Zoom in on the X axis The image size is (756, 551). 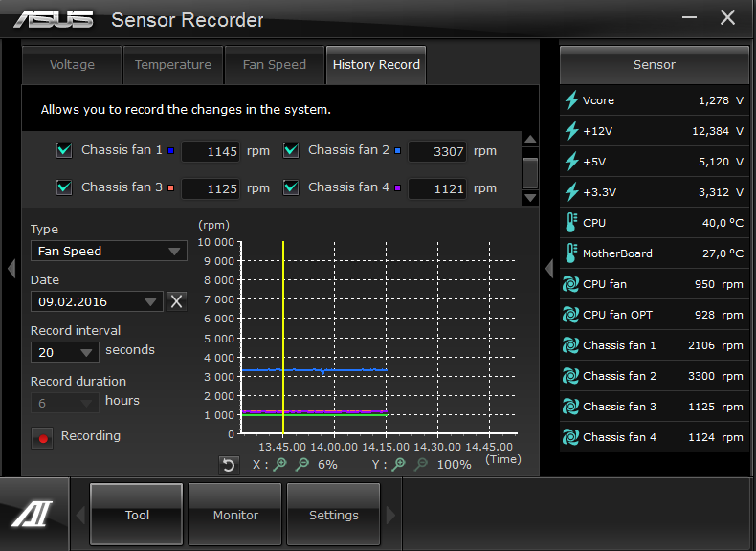(279, 464)
